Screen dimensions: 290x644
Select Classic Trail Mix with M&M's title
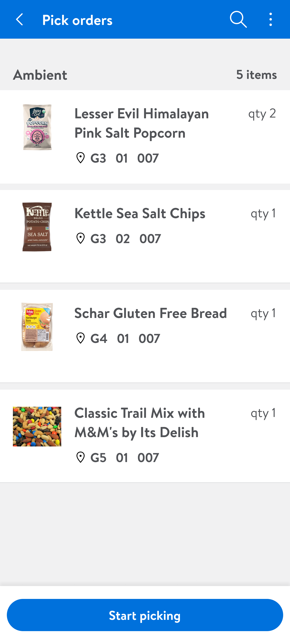click(140, 422)
